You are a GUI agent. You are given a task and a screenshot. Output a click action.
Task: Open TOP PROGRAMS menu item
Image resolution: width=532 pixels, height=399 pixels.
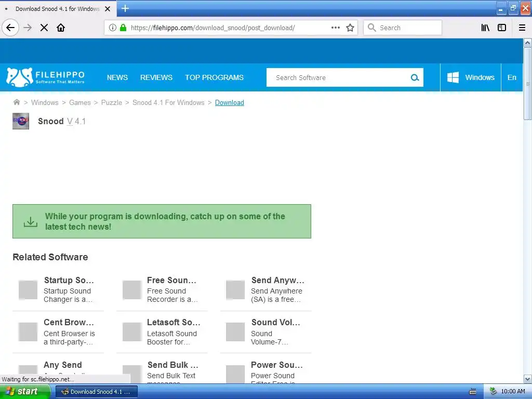point(214,77)
